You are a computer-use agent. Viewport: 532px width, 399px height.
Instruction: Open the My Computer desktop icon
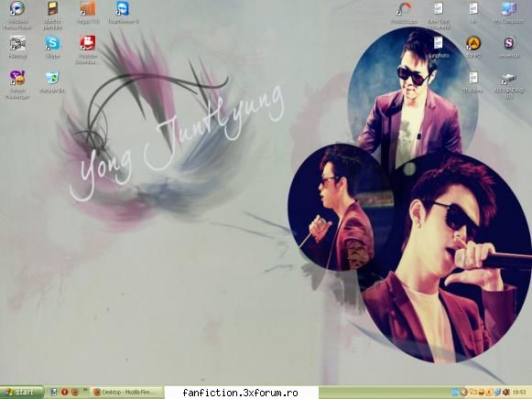pos(508,12)
